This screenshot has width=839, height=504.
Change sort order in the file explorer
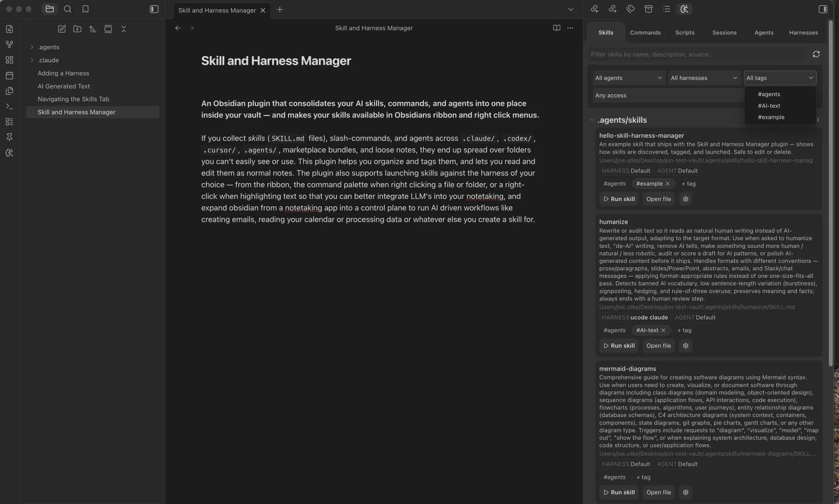click(93, 29)
